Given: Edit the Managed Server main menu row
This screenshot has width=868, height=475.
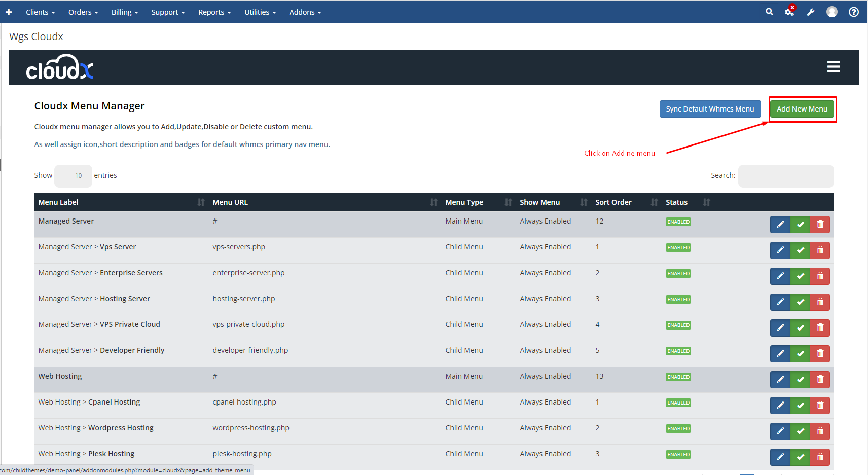Looking at the screenshot, I should pyautogui.click(x=780, y=225).
